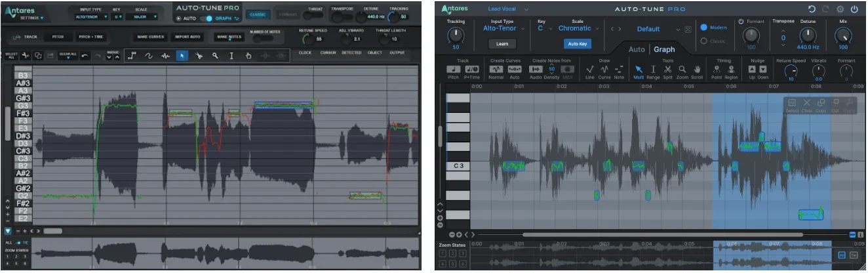
Task: Toggle the Formant power button in right window
Action: pyautogui.click(x=741, y=21)
